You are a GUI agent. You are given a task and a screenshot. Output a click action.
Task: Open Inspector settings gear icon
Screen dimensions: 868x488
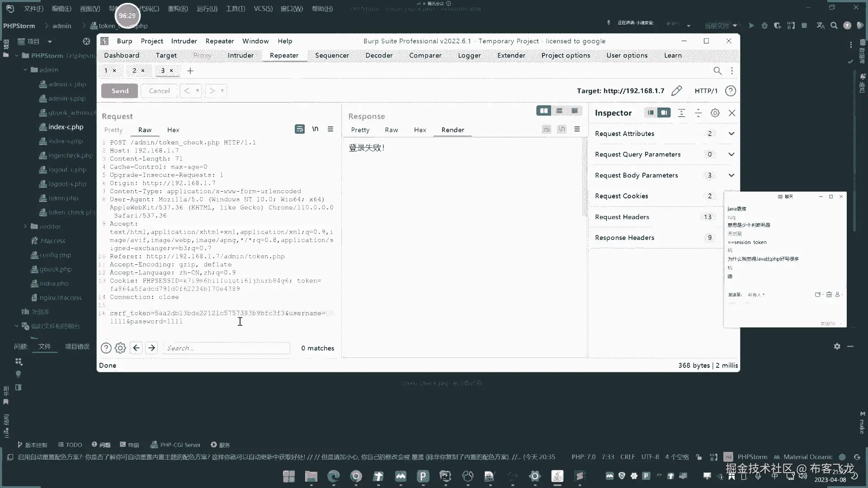(715, 113)
